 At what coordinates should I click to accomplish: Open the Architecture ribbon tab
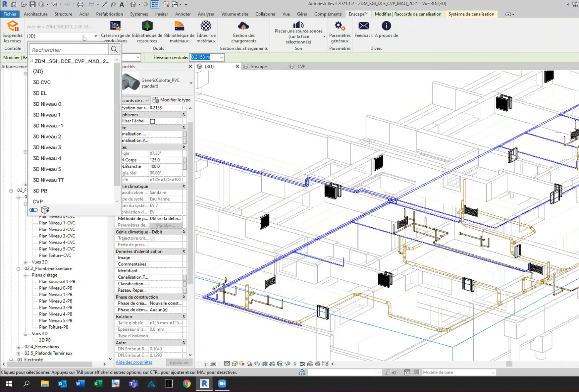pos(36,14)
